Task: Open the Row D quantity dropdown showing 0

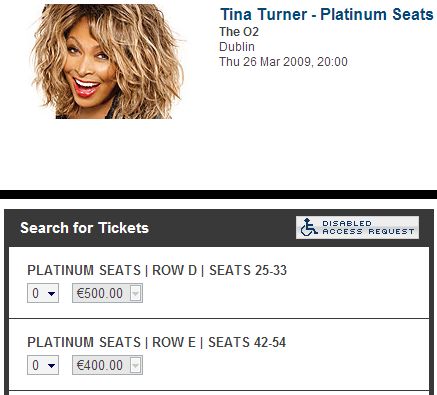Action: (43, 293)
